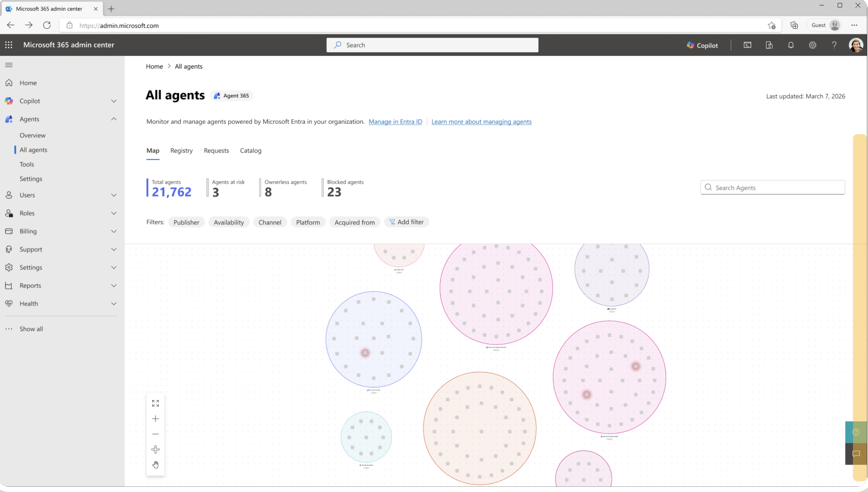Viewport: 868px width, 492px height.
Task: Open the notifications bell
Action: pos(791,45)
